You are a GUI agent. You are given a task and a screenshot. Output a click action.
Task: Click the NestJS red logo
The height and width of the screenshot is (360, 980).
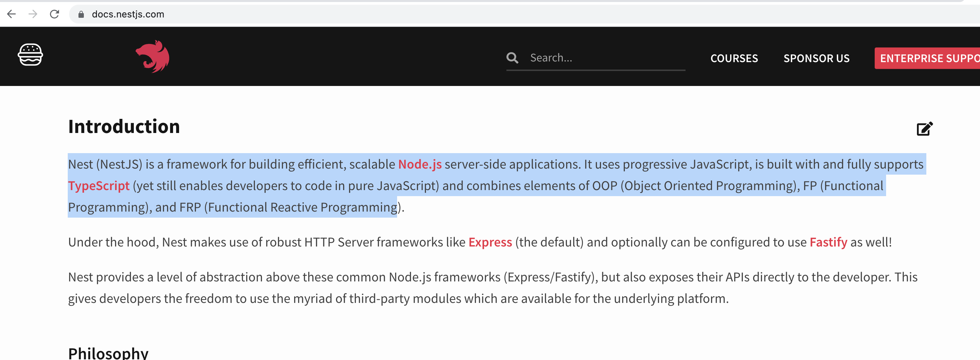[153, 56]
